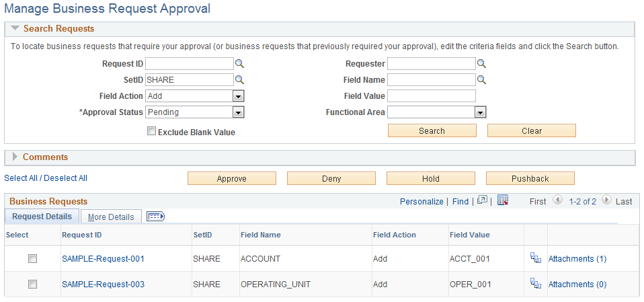Switch to More Details tab
The width and height of the screenshot is (644, 302).
pos(111,217)
